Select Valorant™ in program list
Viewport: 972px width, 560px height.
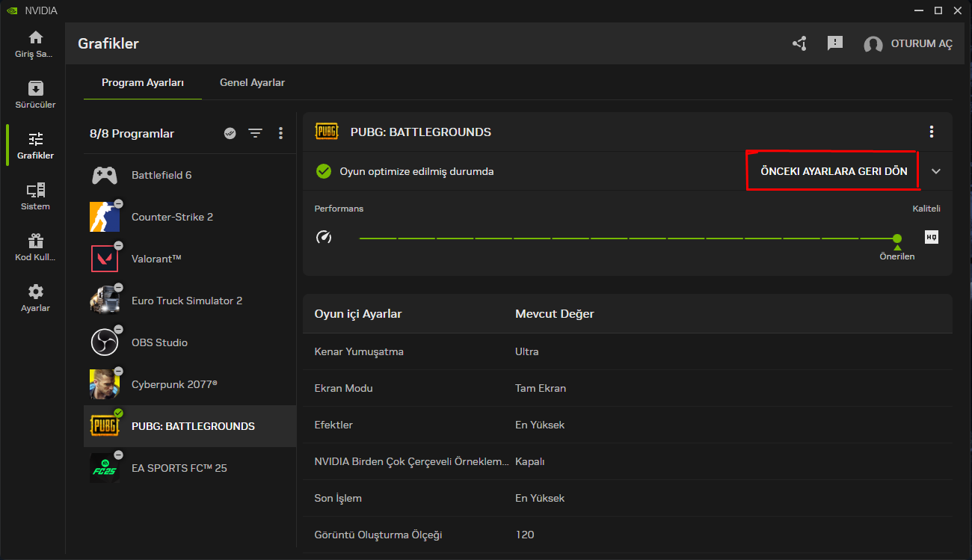coord(190,259)
